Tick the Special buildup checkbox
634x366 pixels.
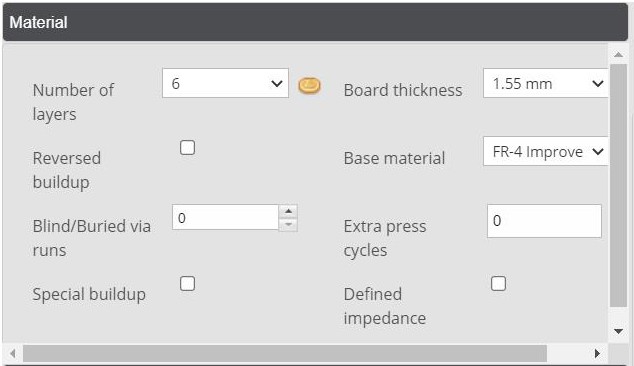187,283
